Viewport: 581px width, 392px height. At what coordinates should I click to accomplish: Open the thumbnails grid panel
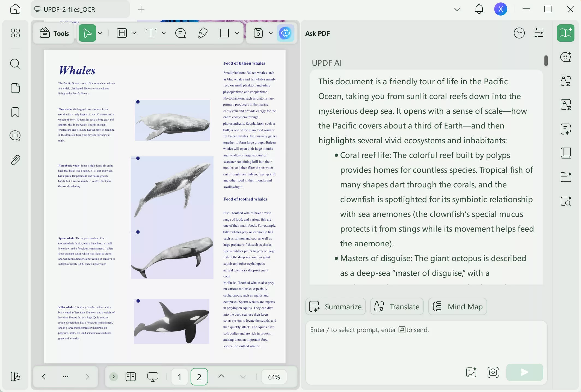point(15,33)
